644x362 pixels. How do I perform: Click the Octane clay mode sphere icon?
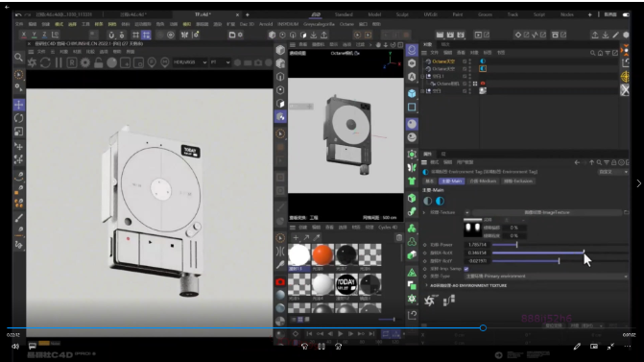pyautogui.click(x=111, y=62)
